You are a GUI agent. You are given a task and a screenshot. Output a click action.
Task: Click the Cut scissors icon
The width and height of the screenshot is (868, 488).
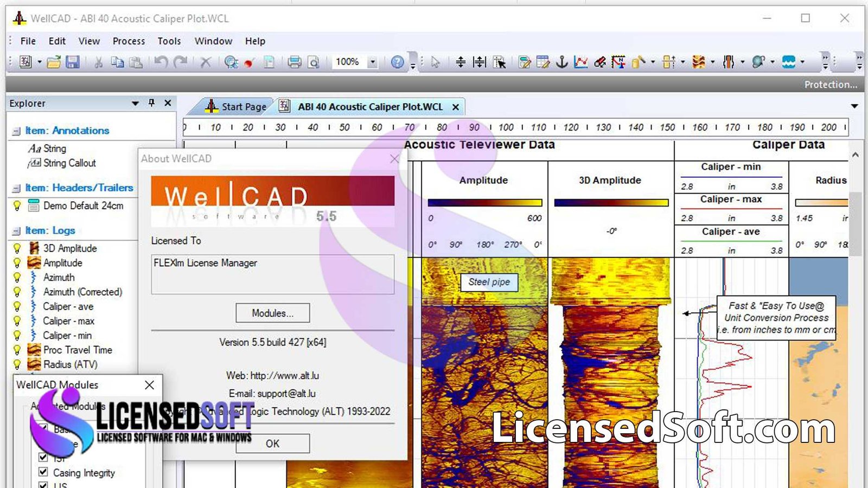[x=98, y=62]
